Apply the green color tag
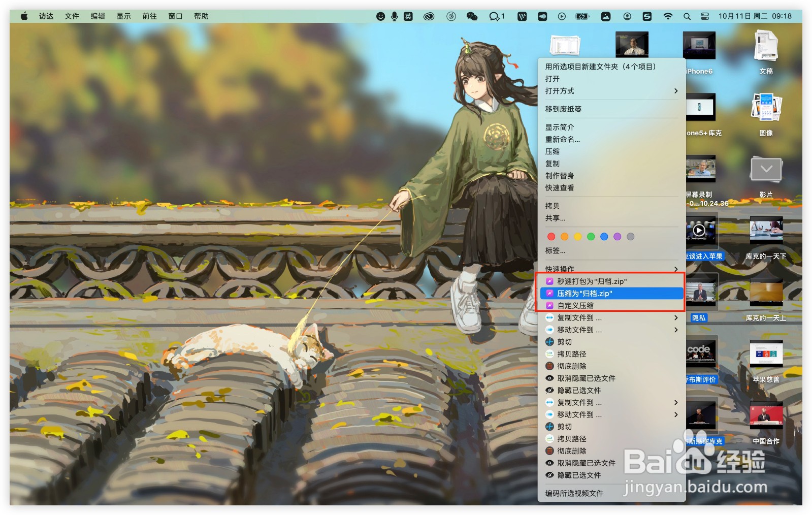812x515 pixels. pos(591,237)
